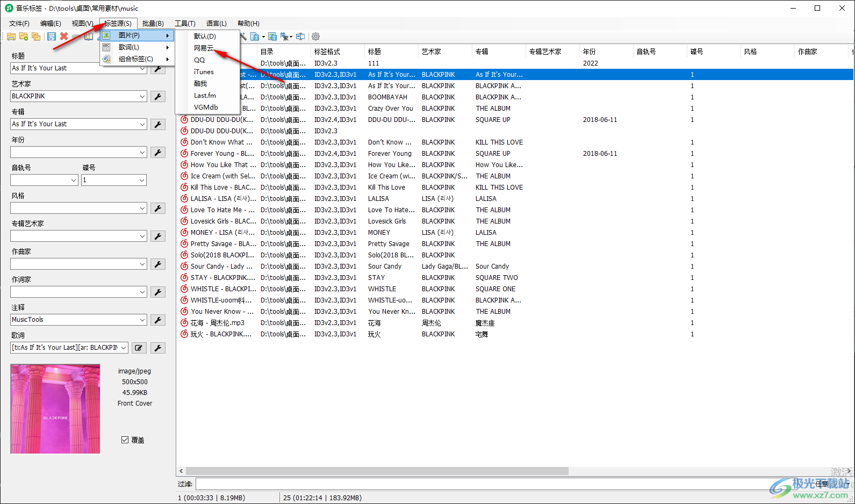Open the settings gear icon
Image resolution: width=855 pixels, height=504 pixels.
[x=316, y=37]
